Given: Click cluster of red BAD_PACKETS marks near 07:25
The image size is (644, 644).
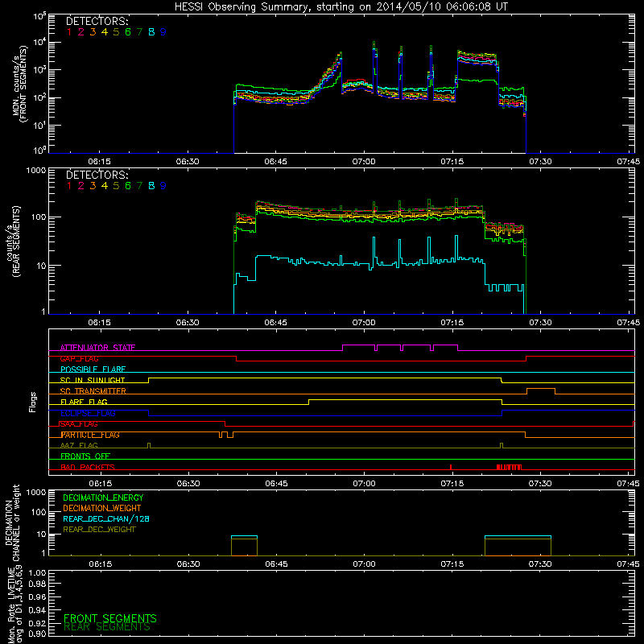Looking at the screenshot, I should click(x=509, y=467).
